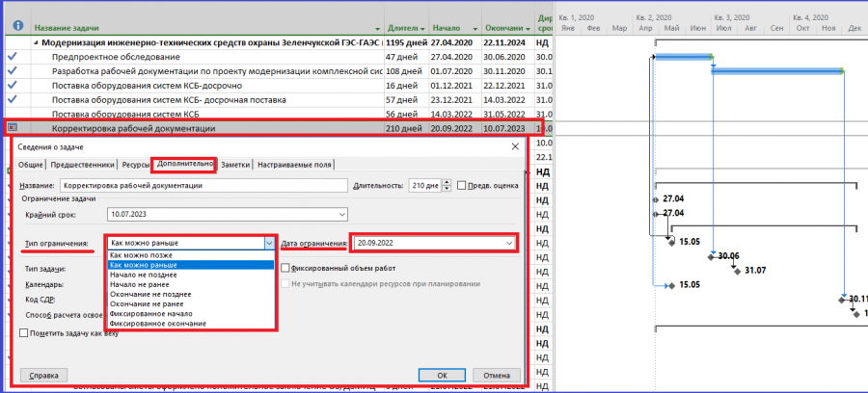The height and width of the screenshot is (393, 868).
Task: Click the checkmark icon beside Разработка рабочей документации
Action: [13, 70]
